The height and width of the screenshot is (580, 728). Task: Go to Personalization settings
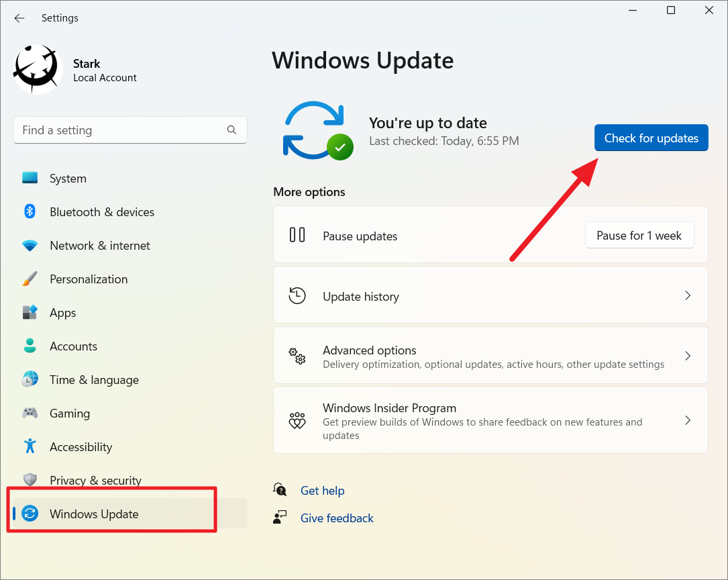(89, 279)
